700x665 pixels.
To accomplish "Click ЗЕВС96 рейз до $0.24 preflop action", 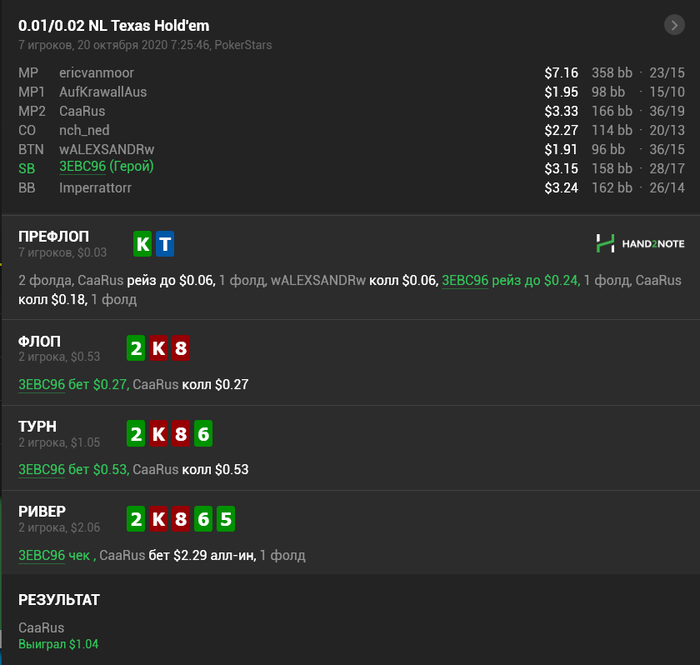I will click(x=511, y=280).
